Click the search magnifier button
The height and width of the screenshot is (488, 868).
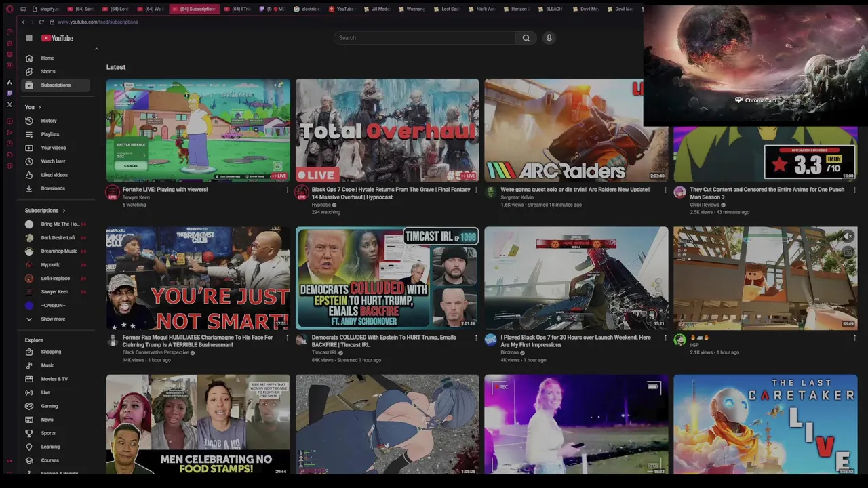pos(526,38)
